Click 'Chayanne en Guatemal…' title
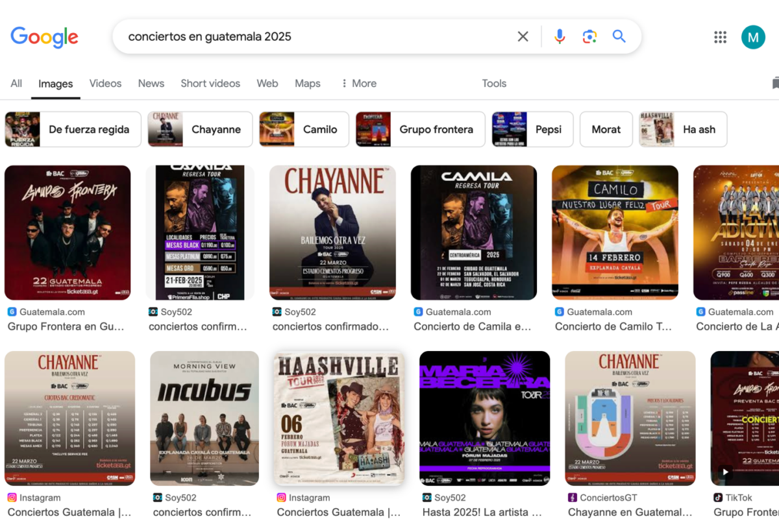 coord(630,512)
